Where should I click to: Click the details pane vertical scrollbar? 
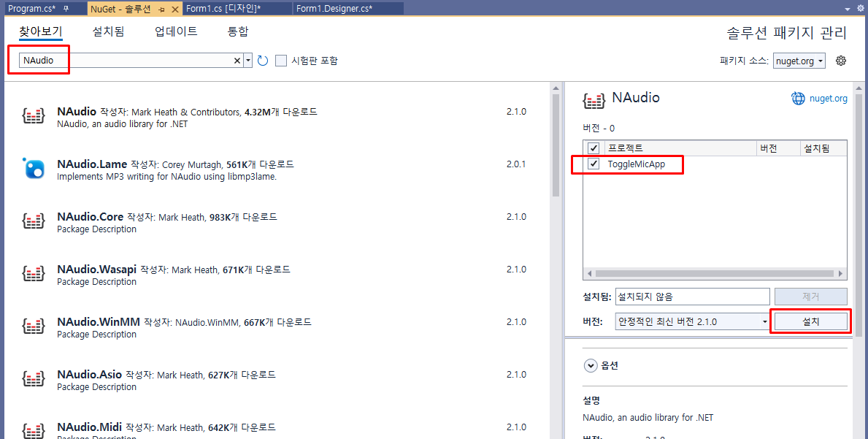[x=859, y=215]
